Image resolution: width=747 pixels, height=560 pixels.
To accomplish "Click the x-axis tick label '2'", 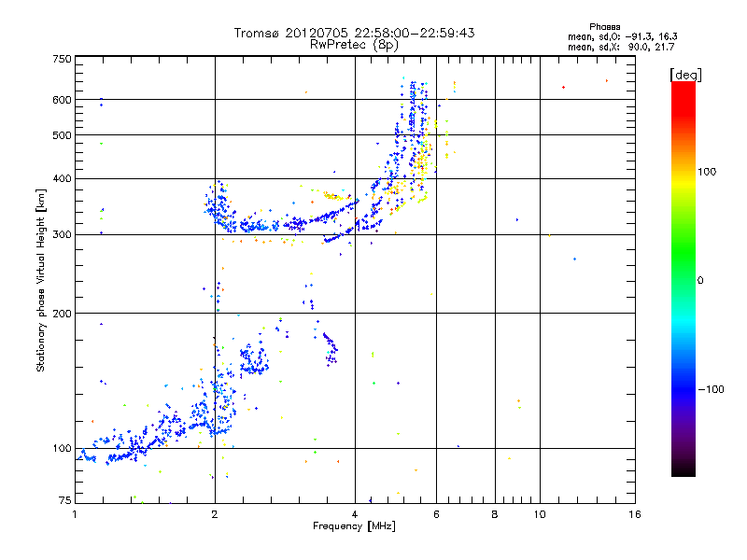I will [215, 514].
